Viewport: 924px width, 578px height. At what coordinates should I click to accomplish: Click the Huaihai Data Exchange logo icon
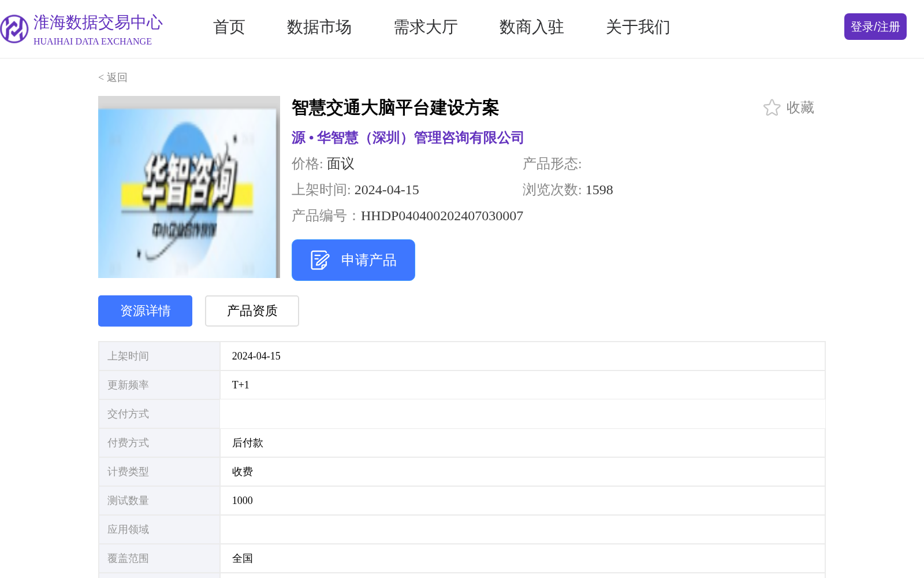point(14,28)
